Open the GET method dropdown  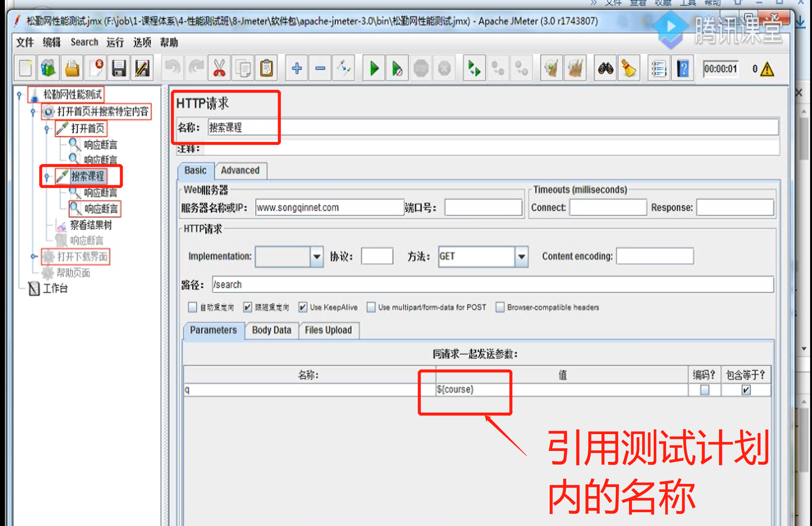tap(521, 257)
